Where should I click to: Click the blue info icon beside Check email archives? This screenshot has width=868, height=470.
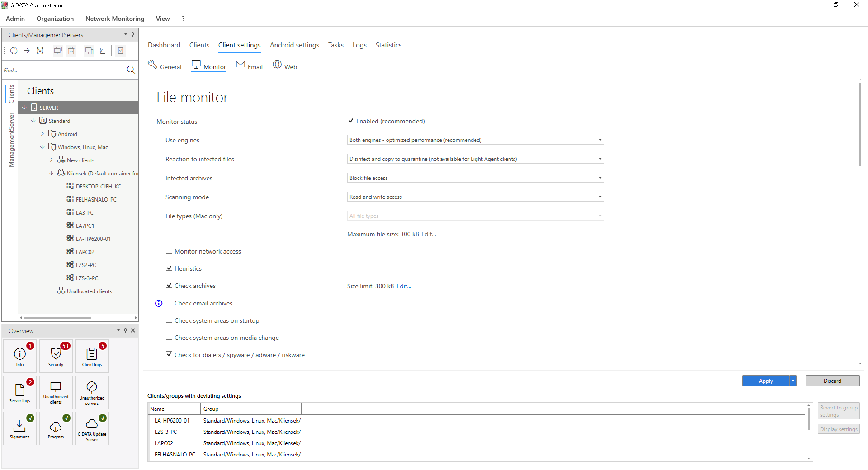[x=159, y=303]
